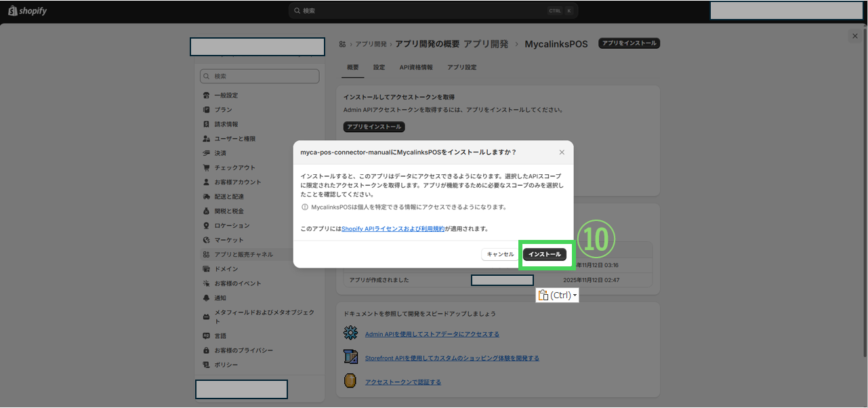Click the bell icon beside 通知
868x408 pixels.
click(207, 298)
